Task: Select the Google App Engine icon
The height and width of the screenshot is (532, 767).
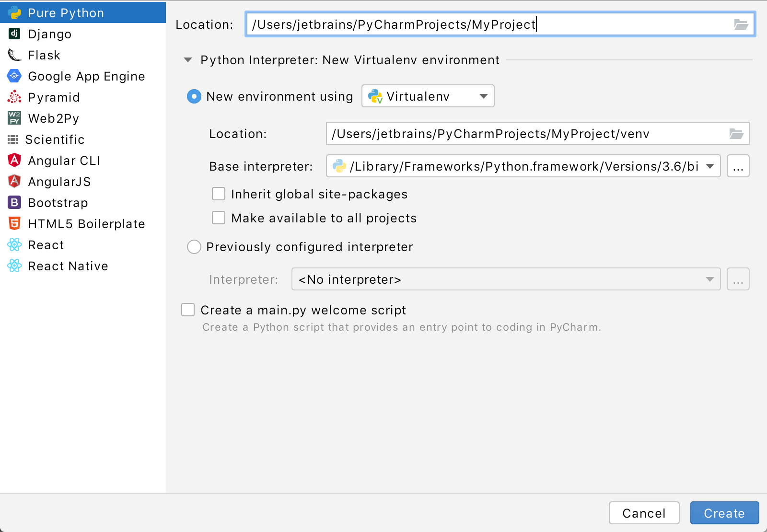Action: (14, 76)
